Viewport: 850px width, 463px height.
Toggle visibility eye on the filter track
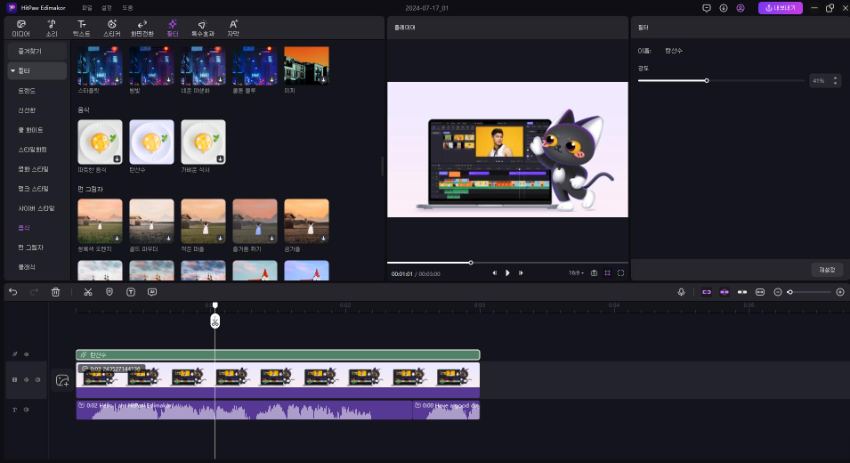coord(26,354)
